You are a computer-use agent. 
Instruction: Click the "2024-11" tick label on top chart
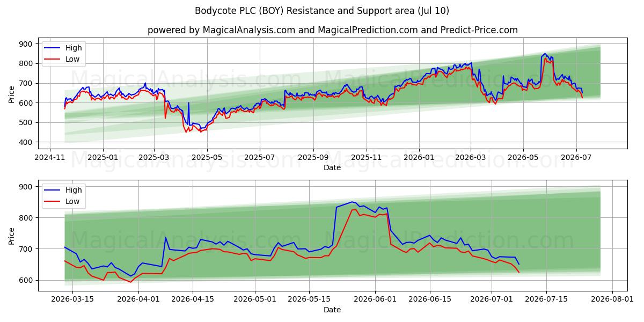(x=50, y=157)
